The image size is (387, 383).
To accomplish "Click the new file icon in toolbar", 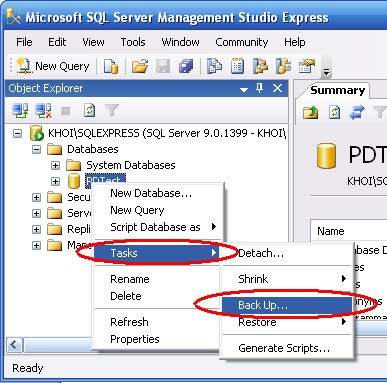I will point(111,66).
